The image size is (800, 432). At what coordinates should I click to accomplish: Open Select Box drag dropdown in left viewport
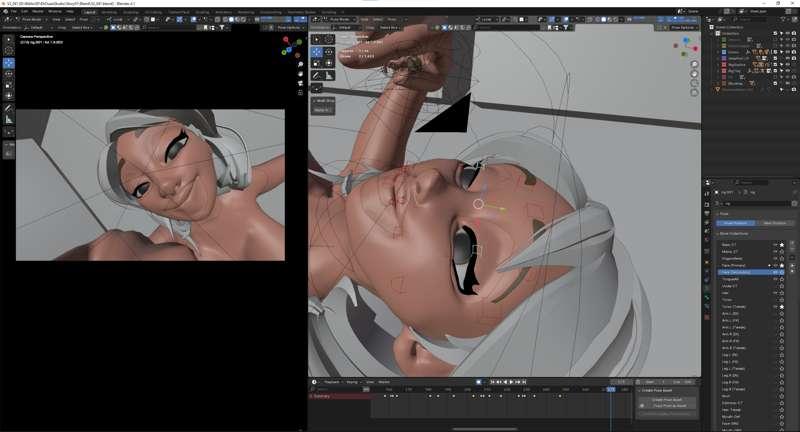click(x=82, y=27)
